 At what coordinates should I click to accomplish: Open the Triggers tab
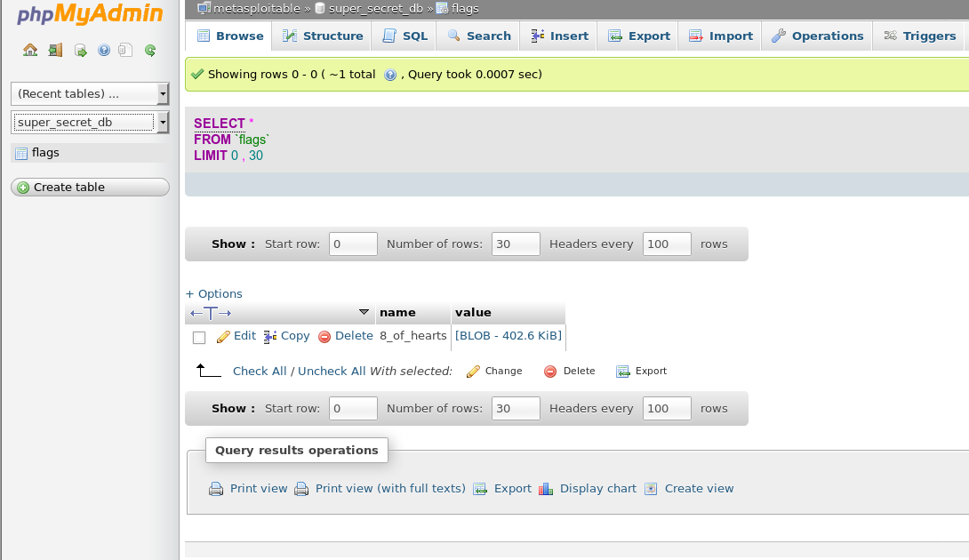(x=919, y=36)
